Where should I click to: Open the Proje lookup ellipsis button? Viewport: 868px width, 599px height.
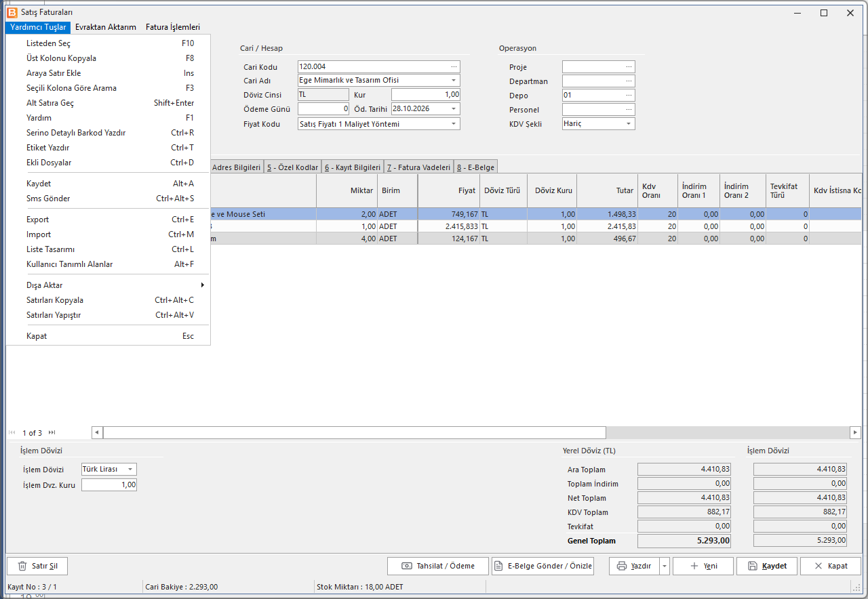point(629,66)
